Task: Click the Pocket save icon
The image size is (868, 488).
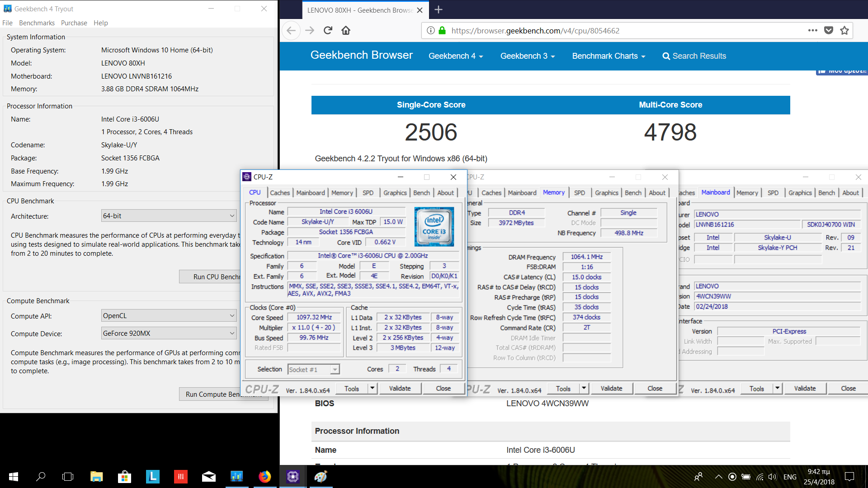Action: coord(829,31)
